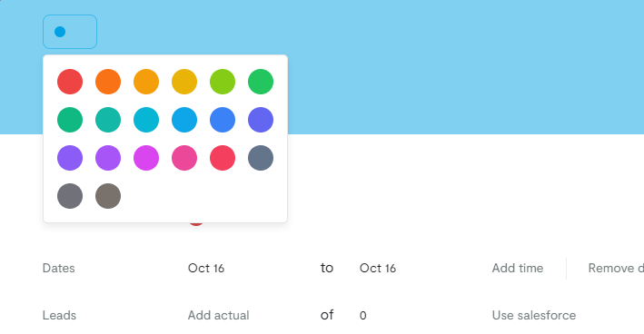Pick the brownish stone gray swatch
Screen dimensions: 644x334
108,196
